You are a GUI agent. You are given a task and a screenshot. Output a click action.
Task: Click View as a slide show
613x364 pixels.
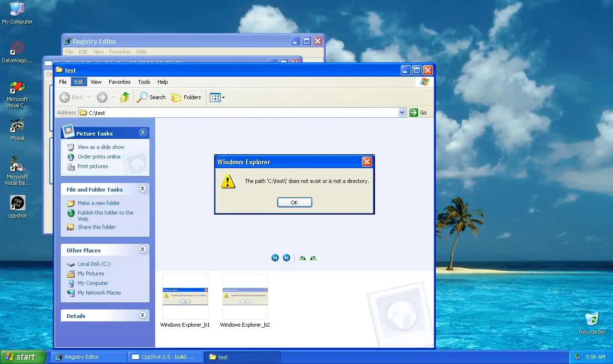tap(101, 147)
